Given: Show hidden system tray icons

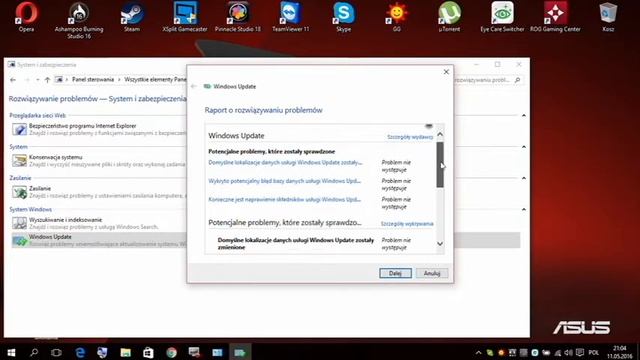Looking at the screenshot, I should click(x=478, y=353).
